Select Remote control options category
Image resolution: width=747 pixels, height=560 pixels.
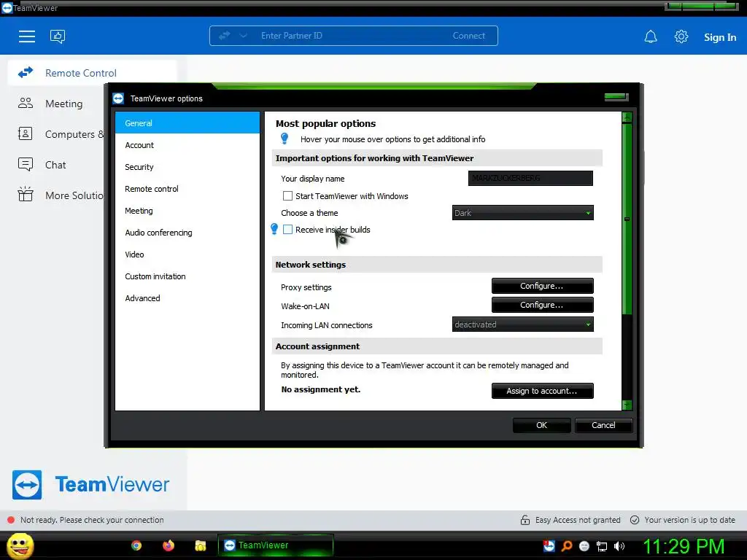click(x=187, y=189)
